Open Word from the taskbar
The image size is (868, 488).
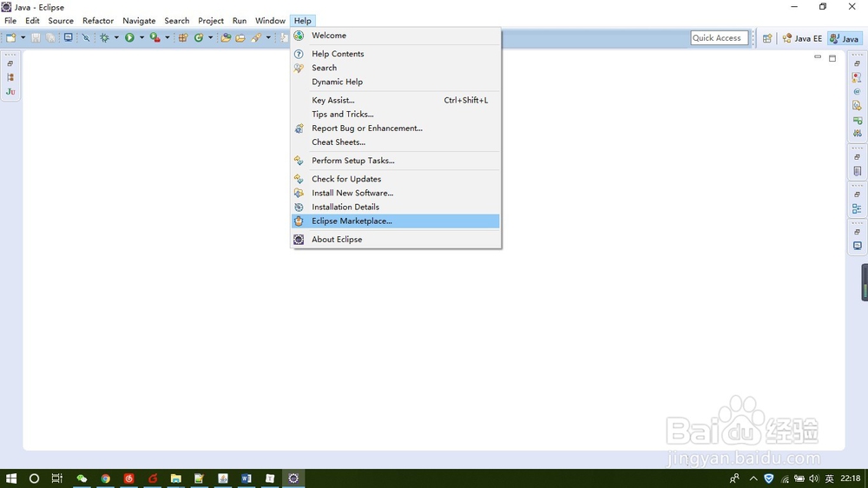point(247,478)
